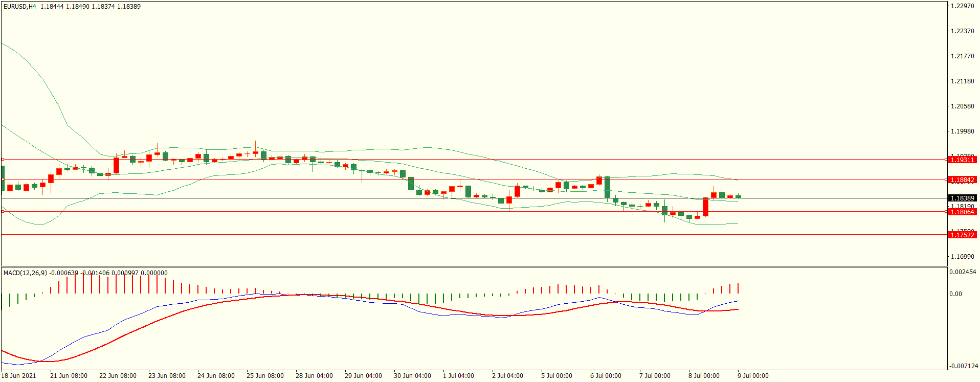The width and height of the screenshot is (980, 382).
Task: Click the MACD scale value 0.002454
Action: click(963, 272)
